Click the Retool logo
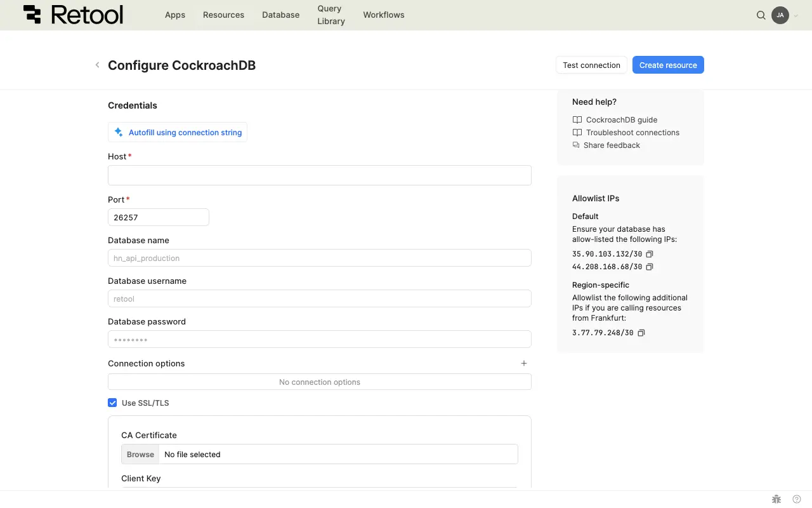The width and height of the screenshot is (812, 508). [x=73, y=15]
